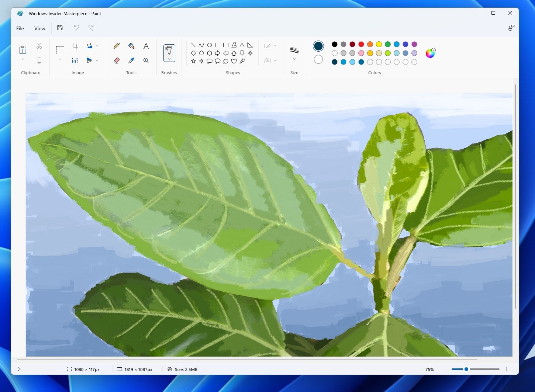Select the Fill bucket tool
The image size is (535, 392).
pos(131,46)
